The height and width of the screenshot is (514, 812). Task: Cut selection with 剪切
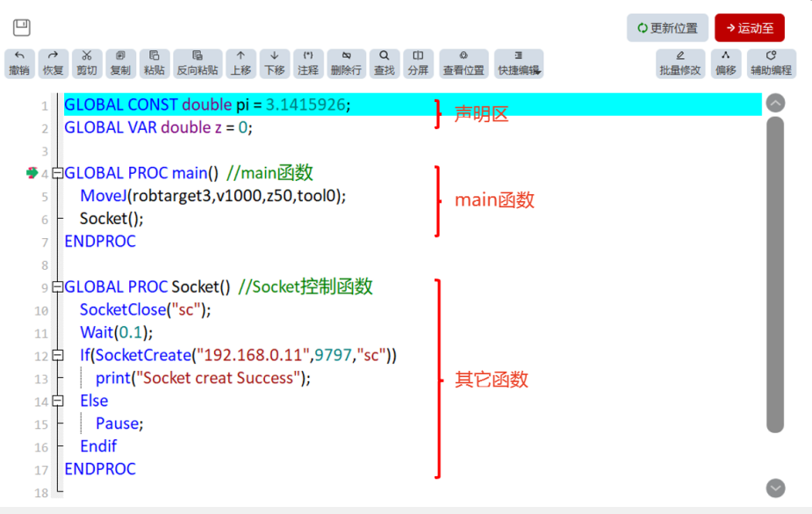pyautogui.click(x=87, y=64)
